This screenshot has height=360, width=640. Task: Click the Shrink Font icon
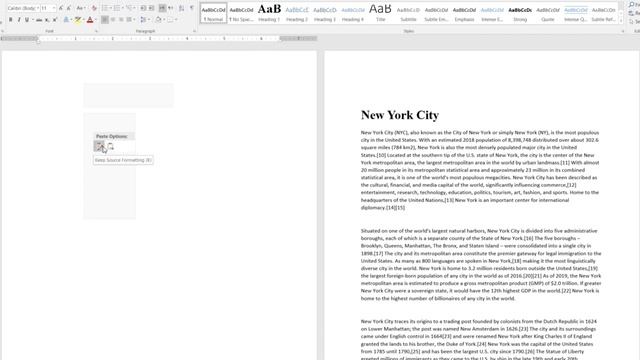(x=69, y=8)
